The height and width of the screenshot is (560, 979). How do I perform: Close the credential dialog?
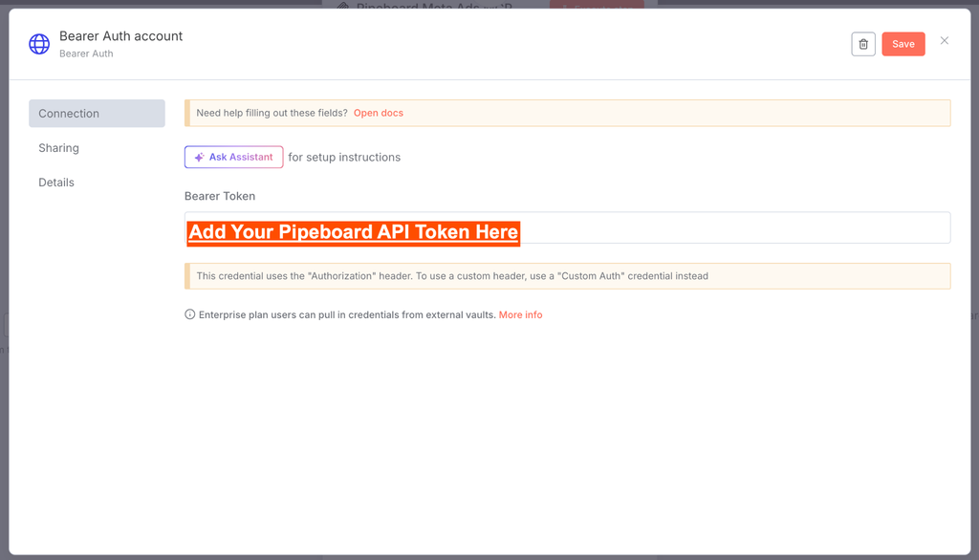944,40
